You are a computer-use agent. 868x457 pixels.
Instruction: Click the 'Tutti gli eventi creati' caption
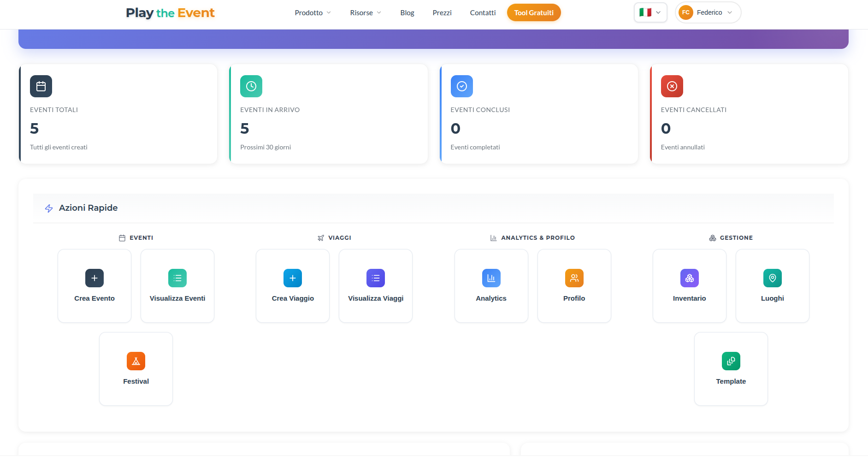[x=59, y=147]
